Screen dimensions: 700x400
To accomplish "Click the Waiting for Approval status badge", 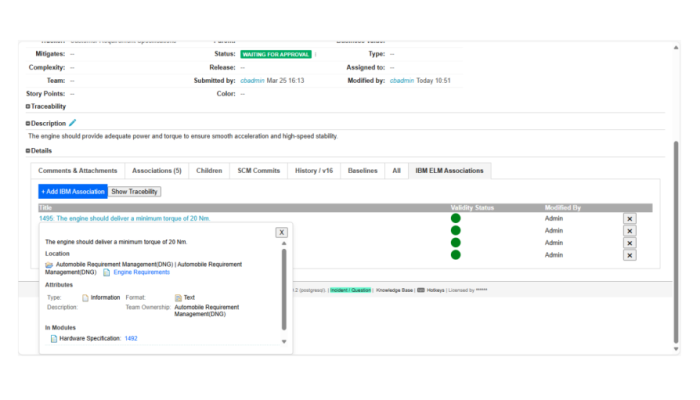I will (x=275, y=54).
